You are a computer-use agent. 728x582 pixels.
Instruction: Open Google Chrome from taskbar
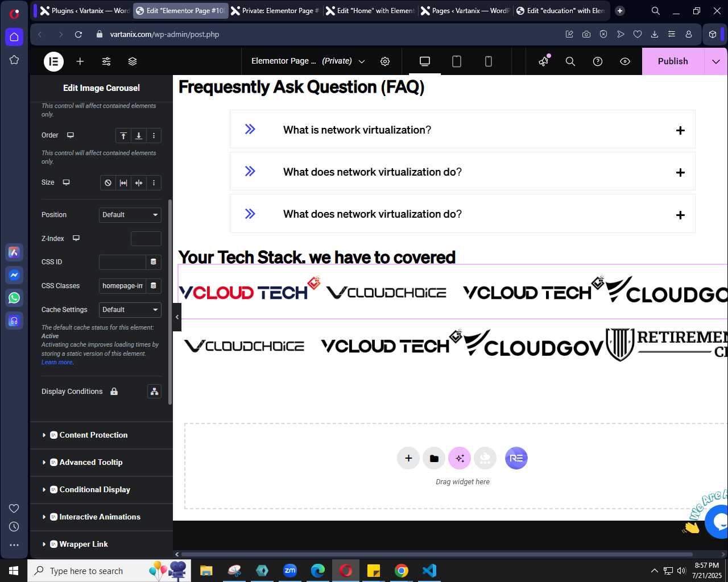(x=402, y=571)
